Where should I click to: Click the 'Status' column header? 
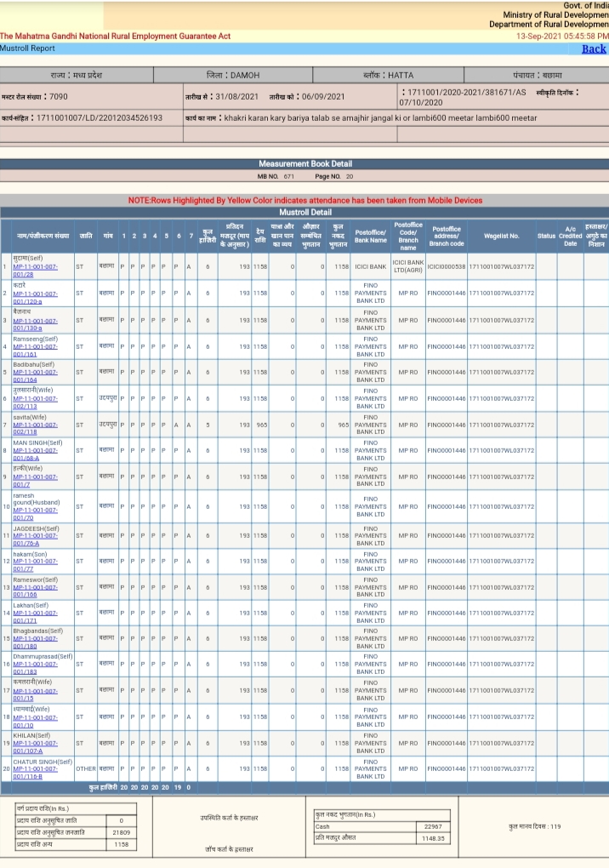click(x=546, y=236)
